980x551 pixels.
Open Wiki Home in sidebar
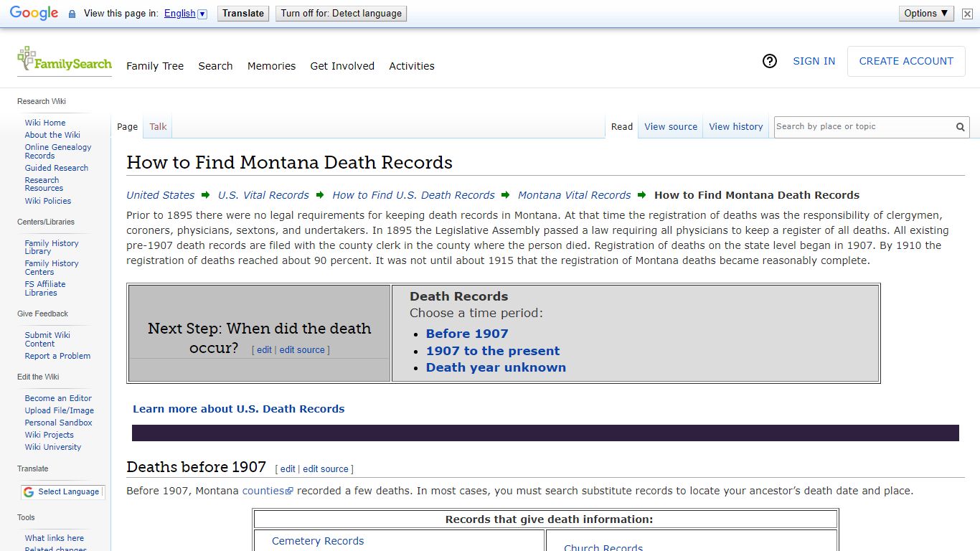tap(45, 123)
